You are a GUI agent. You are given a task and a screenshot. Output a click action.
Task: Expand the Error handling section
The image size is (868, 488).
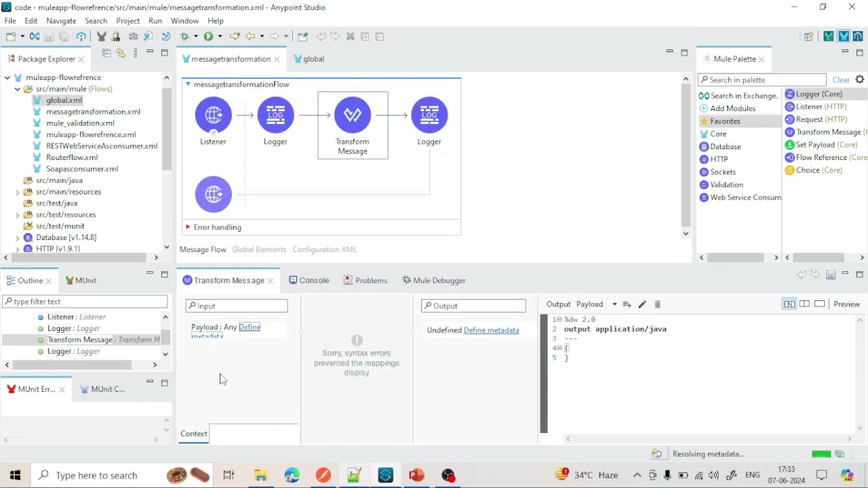188,227
